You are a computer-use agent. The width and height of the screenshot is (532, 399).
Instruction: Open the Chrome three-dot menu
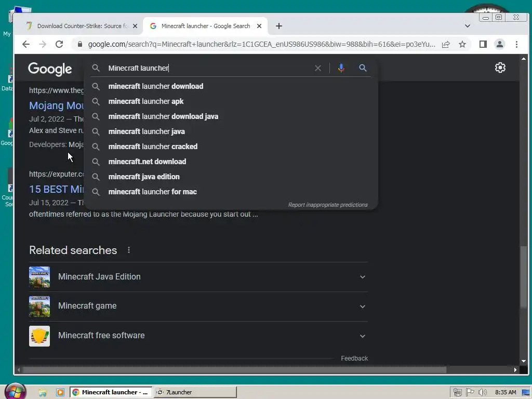(516, 44)
